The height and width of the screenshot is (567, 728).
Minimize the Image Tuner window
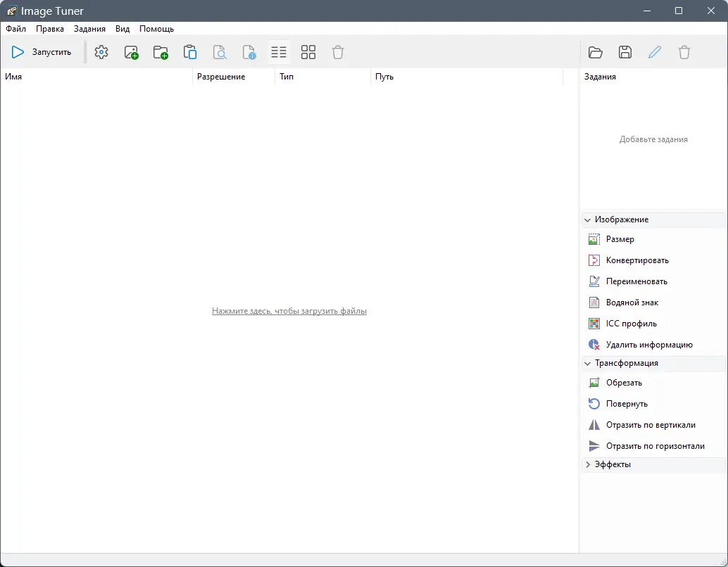click(x=647, y=11)
